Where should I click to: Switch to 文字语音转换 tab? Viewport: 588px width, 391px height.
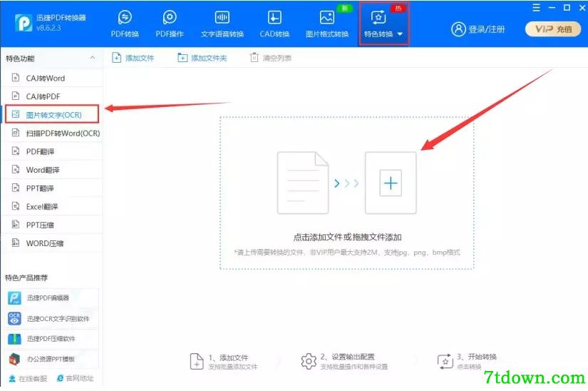pos(222,24)
